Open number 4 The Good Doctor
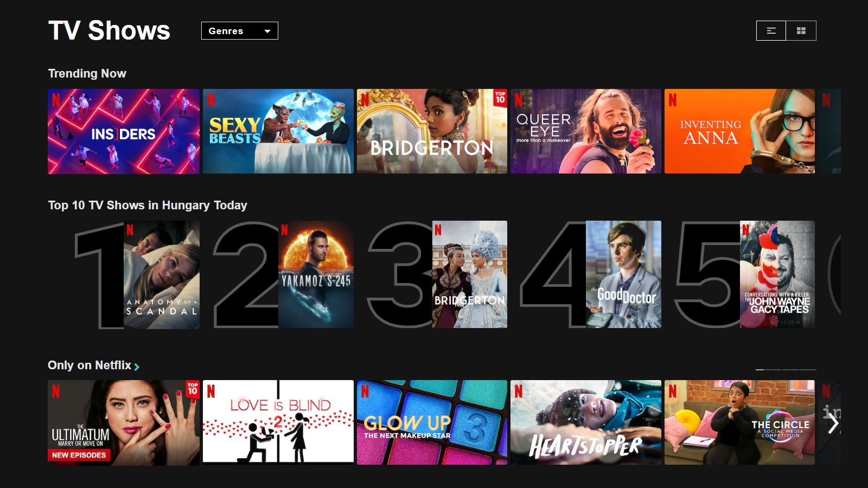Image resolution: width=868 pixels, height=488 pixels. pyautogui.click(x=624, y=274)
